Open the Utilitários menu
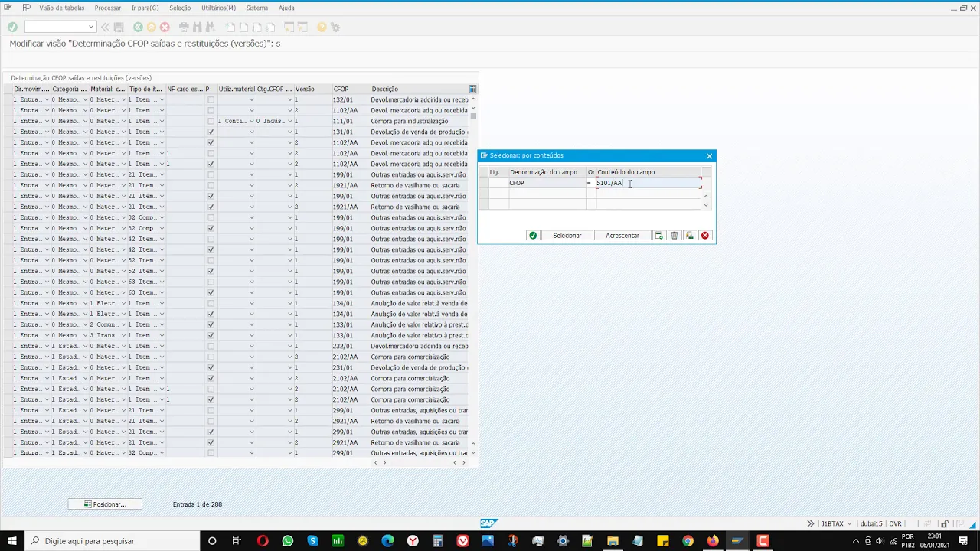 218,8
